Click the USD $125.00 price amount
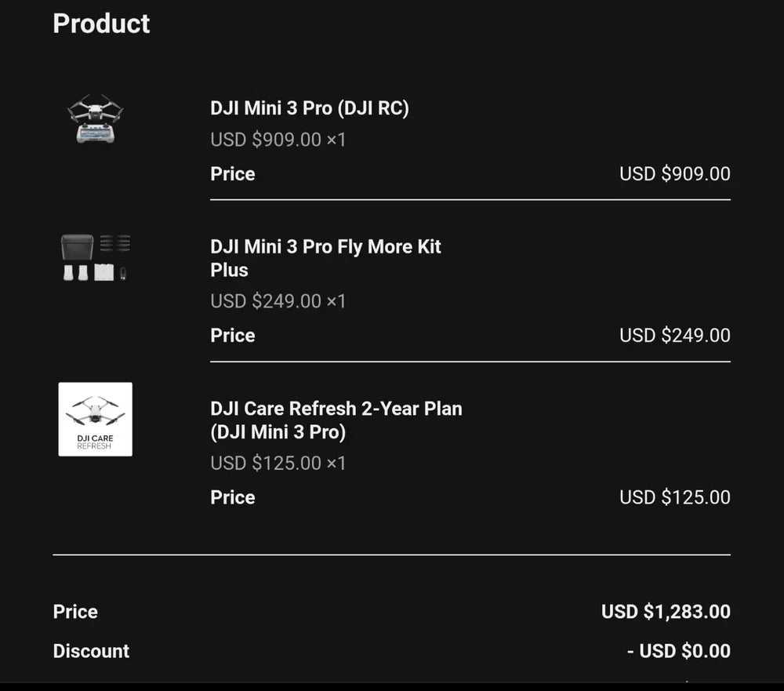Viewport: 784px width, 691px height. coord(674,497)
